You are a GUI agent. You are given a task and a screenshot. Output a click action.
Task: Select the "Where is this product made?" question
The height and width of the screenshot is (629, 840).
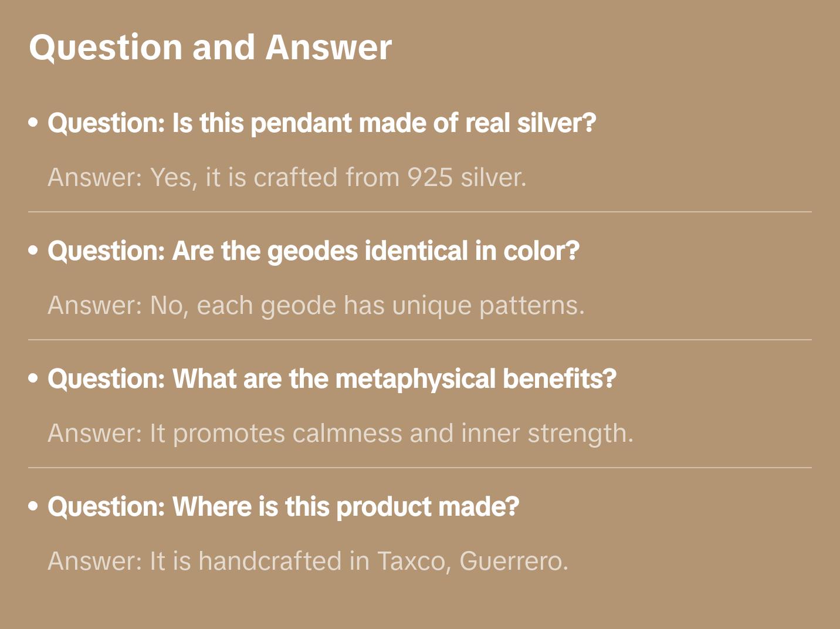tap(283, 507)
